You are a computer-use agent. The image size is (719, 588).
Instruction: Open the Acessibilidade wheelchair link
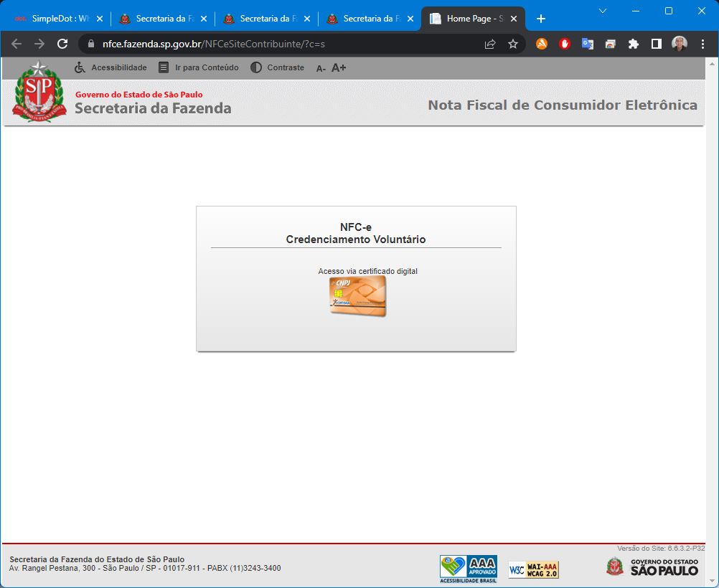[x=111, y=67]
